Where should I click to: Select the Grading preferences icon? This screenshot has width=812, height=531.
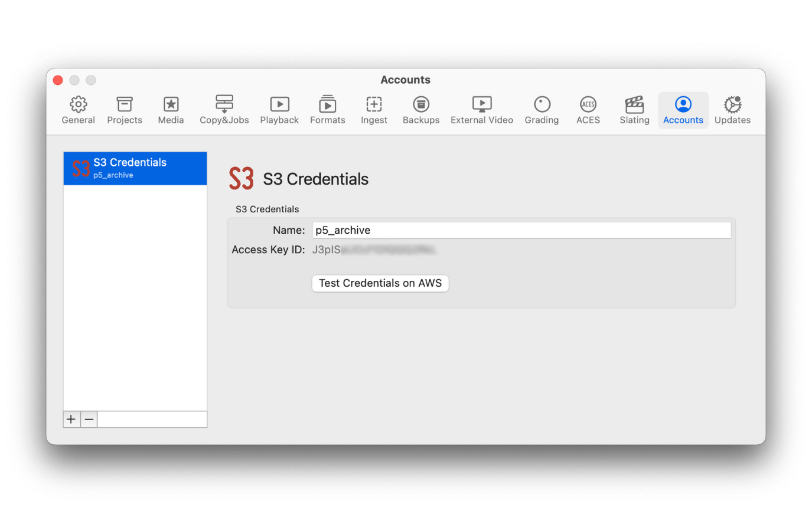click(x=542, y=110)
